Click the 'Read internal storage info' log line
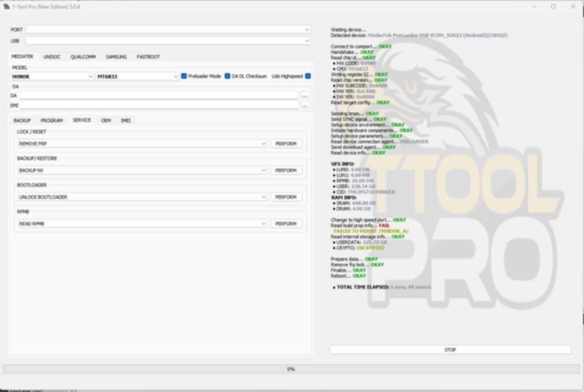This screenshot has height=392, width=584. tap(368, 237)
